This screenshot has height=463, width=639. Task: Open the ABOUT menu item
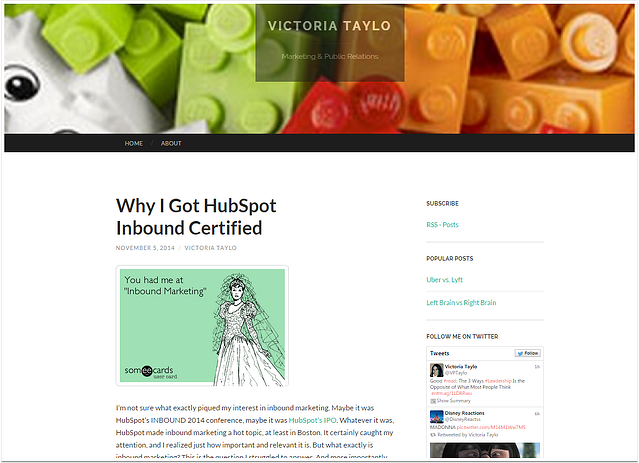171,143
